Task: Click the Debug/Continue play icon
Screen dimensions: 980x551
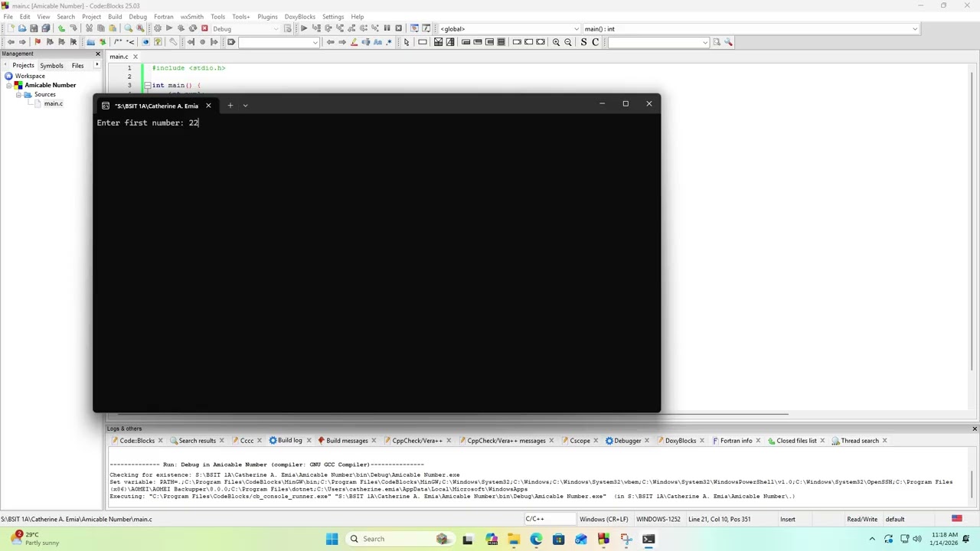Action: pyautogui.click(x=304, y=28)
